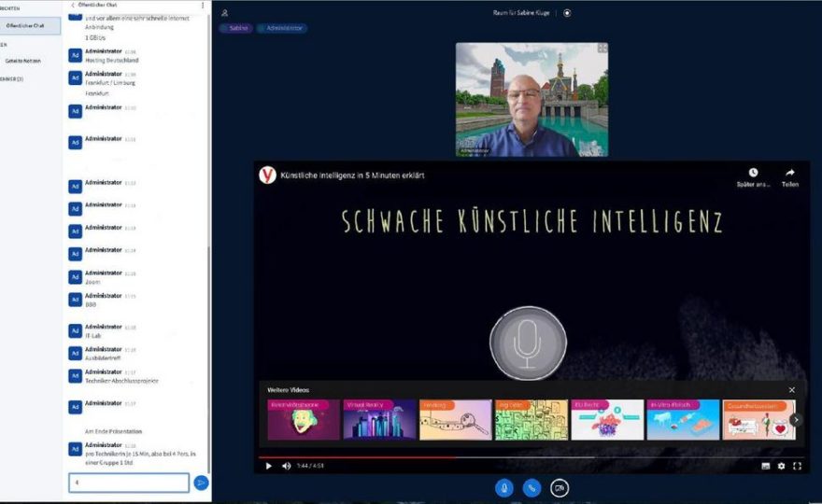Click the Weitere Videos heading
The height and width of the screenshot is (504, 822).
[289, 390]
